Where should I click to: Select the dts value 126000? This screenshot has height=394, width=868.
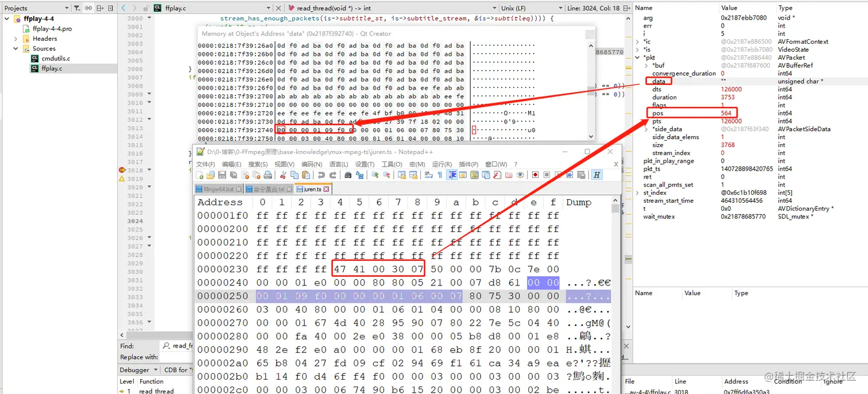point(731,90)
